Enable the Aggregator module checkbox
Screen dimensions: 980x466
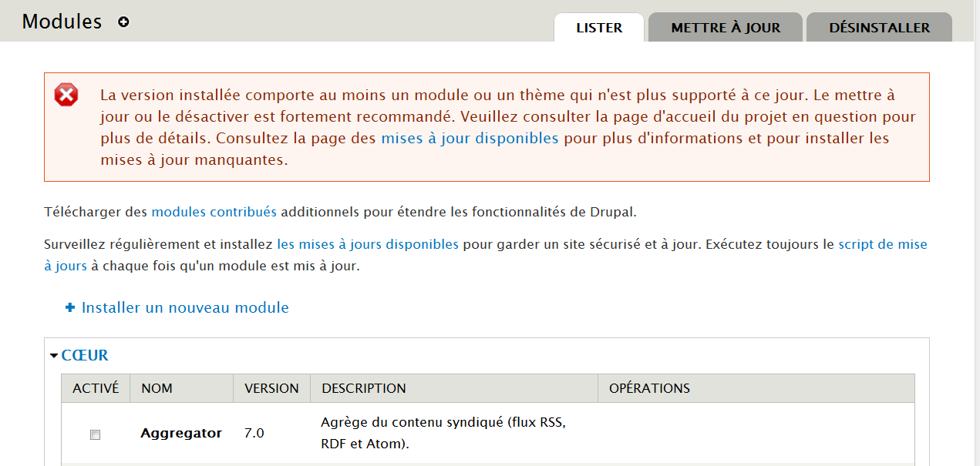click(95, 434)
